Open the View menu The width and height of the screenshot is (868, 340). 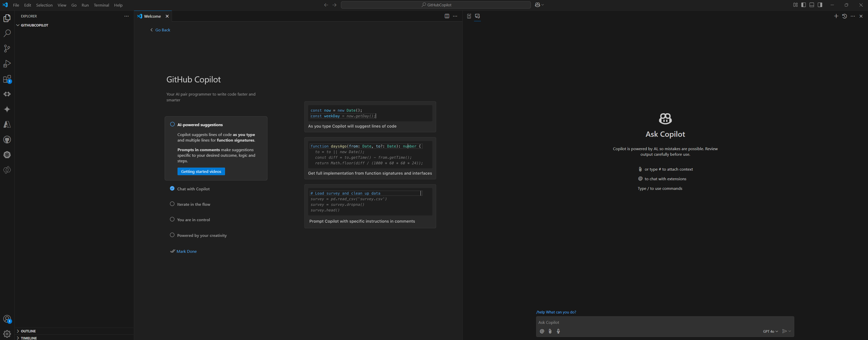(x=62, y=5)
